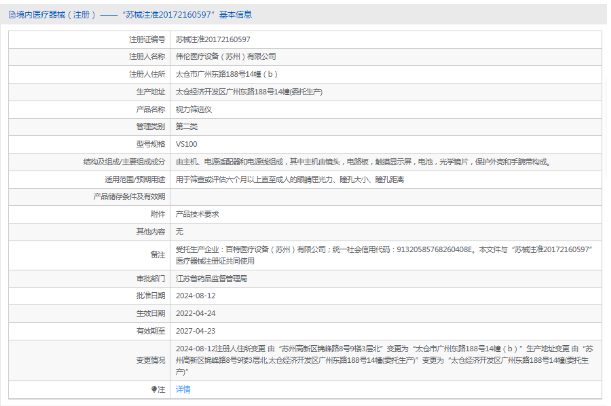The height and width of the screenshot is (406, 611).
Task: Select the approval department 江苏省药品监督管理局
Action: coord(211,279)
